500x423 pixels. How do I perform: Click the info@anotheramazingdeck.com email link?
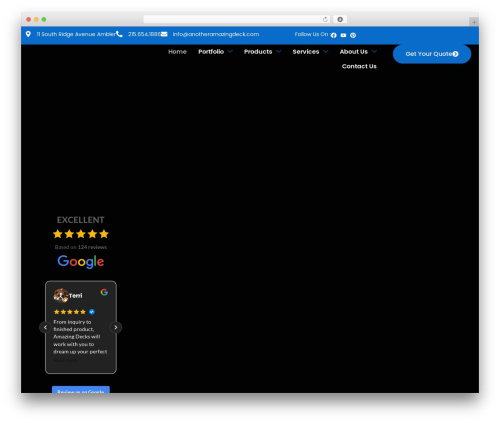(216, 34)
